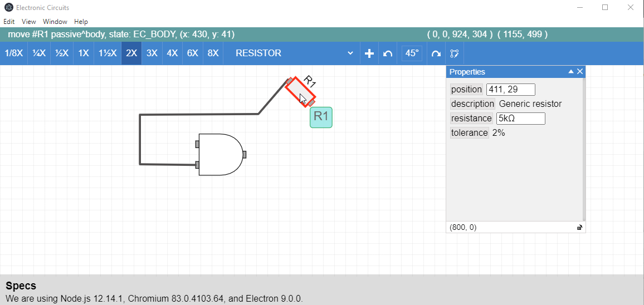Select the active 2X zoom level
Image resolution: width=644 pixels, height=305 pixels.
[131, 53]
